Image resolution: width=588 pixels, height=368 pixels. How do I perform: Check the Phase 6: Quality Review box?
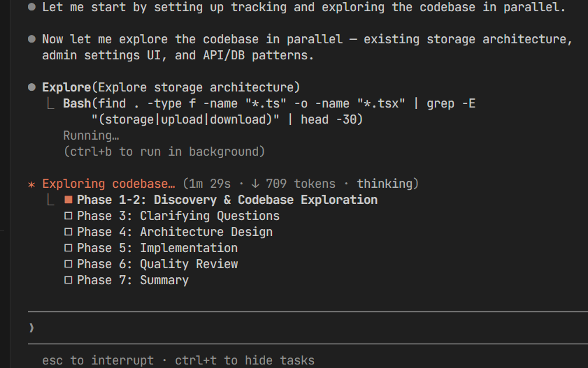(x=69, y=264)
